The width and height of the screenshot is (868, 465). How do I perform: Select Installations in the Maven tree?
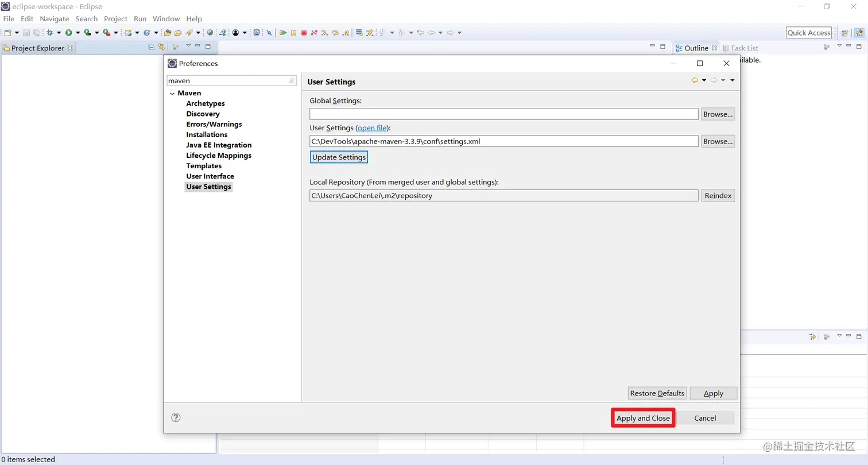[207, 134]
